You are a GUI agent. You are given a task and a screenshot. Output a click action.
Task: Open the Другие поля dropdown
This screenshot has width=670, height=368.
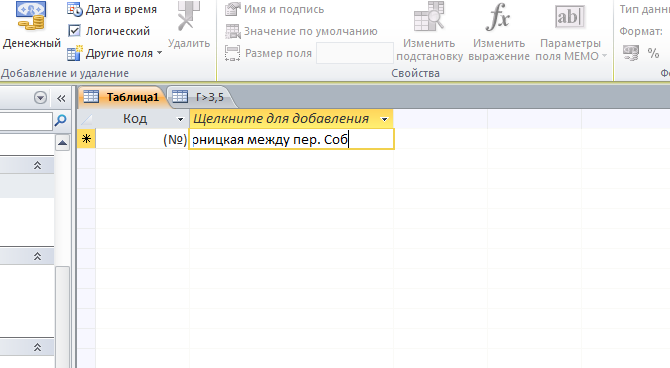coord(115,53)
